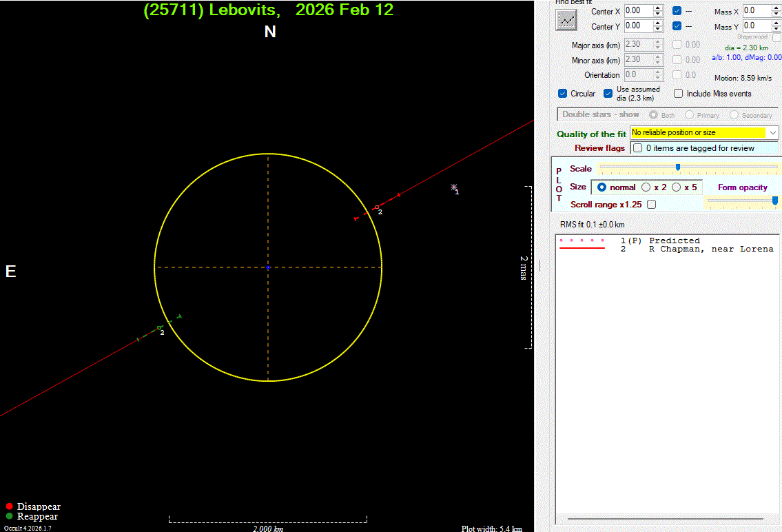Tick the items tagged for review checkbox
This screenshot has width=782, height=532.
pos(638,148)
